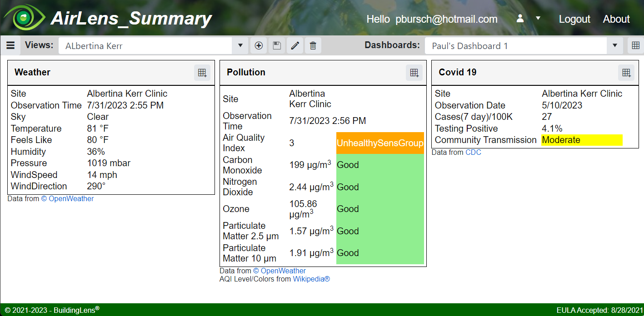
Task: Save the current view
Action: click(277, 45)
